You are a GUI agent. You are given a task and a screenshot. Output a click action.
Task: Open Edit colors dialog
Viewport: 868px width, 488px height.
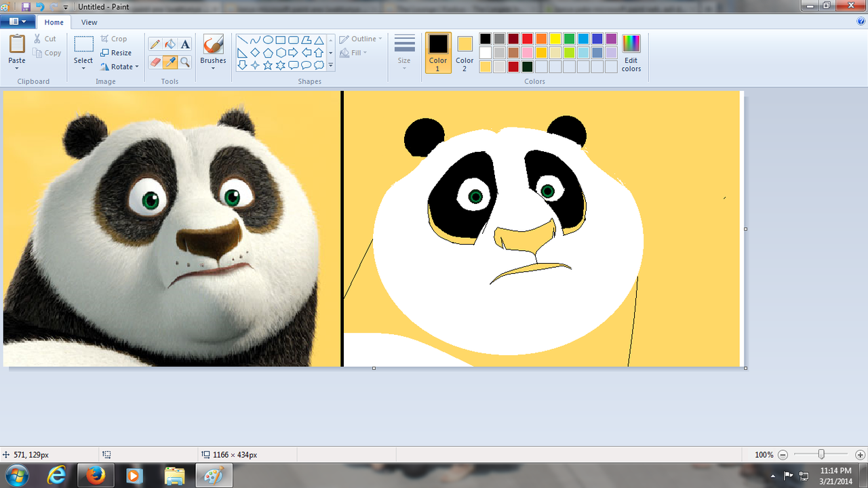coord(631,53)
